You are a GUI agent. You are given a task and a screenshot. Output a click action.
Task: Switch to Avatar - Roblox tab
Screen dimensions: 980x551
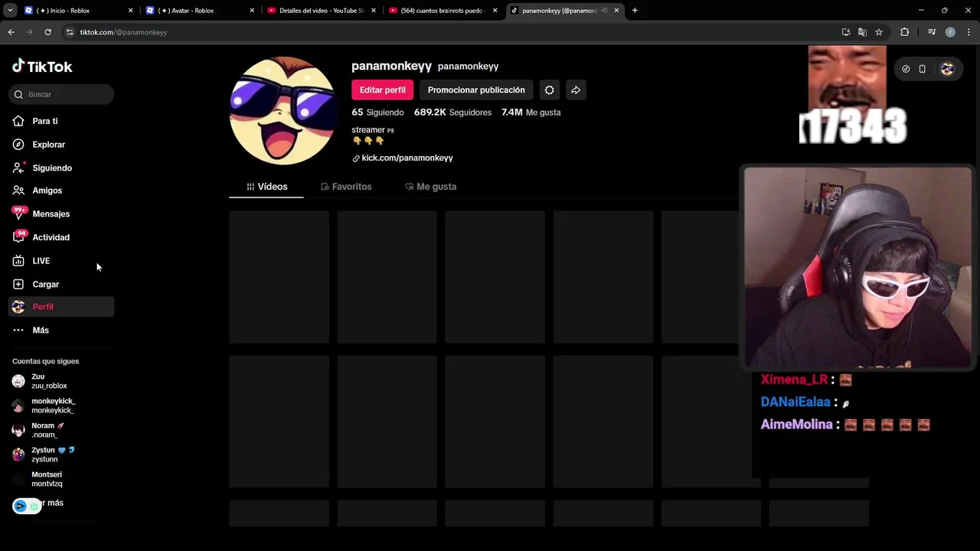tap(199, 11)
